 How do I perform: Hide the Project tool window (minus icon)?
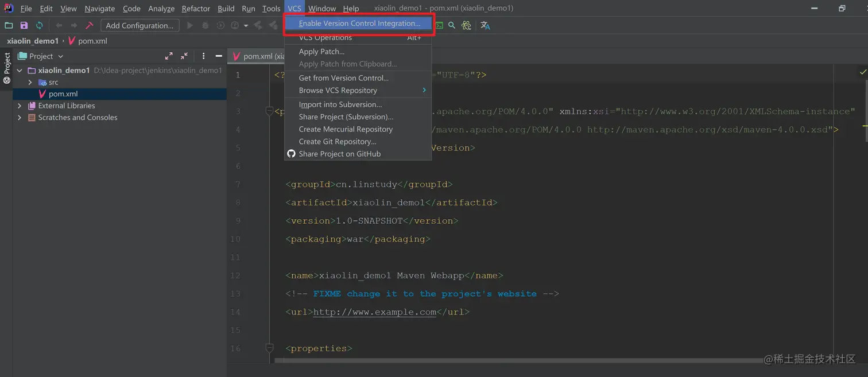[x=219, y=56]
